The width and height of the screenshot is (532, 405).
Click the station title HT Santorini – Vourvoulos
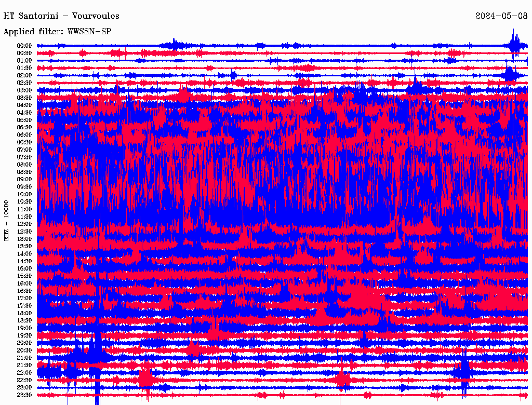tap(61, 16)
